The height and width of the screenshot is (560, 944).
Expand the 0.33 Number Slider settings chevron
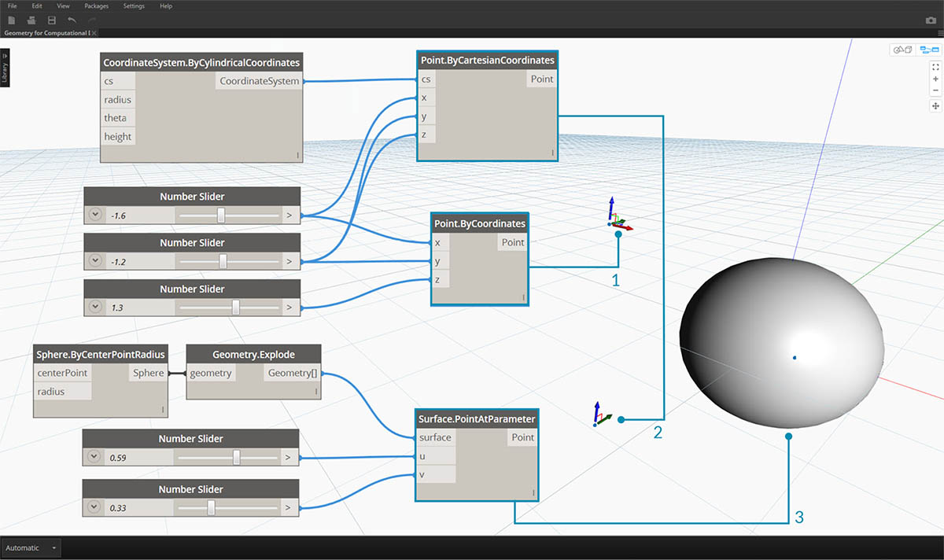point(95,508)
